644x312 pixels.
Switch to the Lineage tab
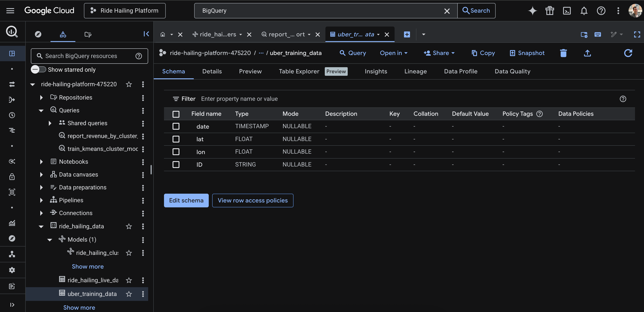click(415, 71)
